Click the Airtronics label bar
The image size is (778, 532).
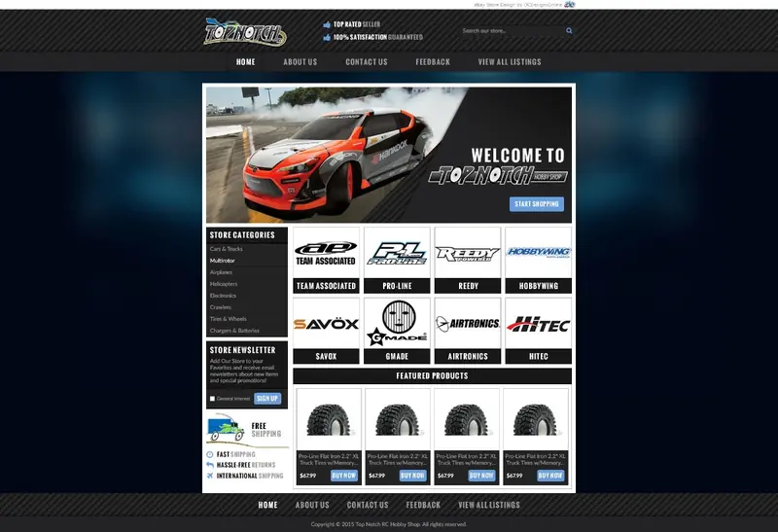tap(468, 356)
